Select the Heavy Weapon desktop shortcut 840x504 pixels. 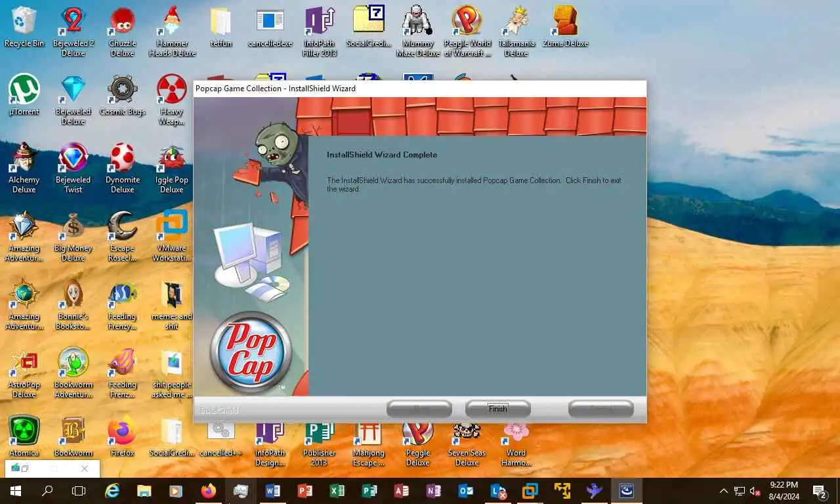[172, 100]
